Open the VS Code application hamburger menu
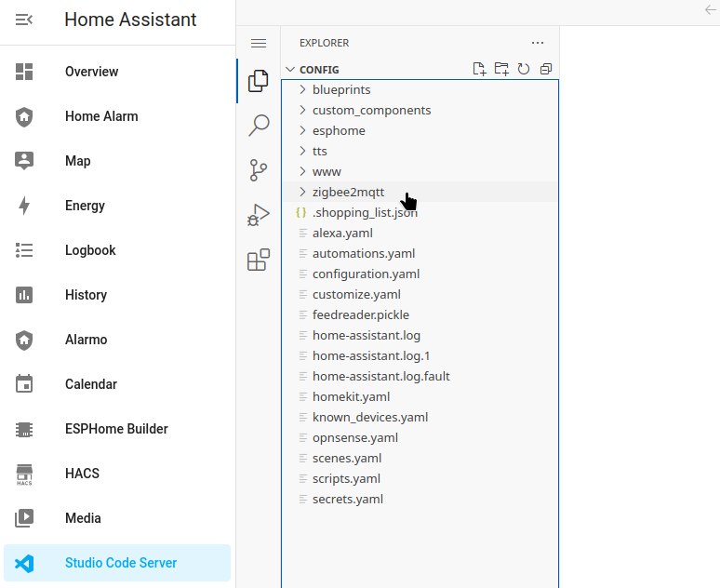The image size is (720, 588). click(x=259, y=43)
